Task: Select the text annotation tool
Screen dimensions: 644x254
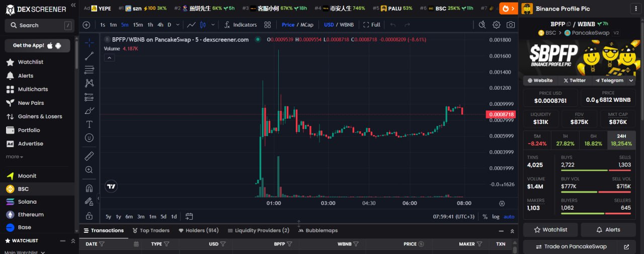Action: pyautogui.click(x=89, y=124)
